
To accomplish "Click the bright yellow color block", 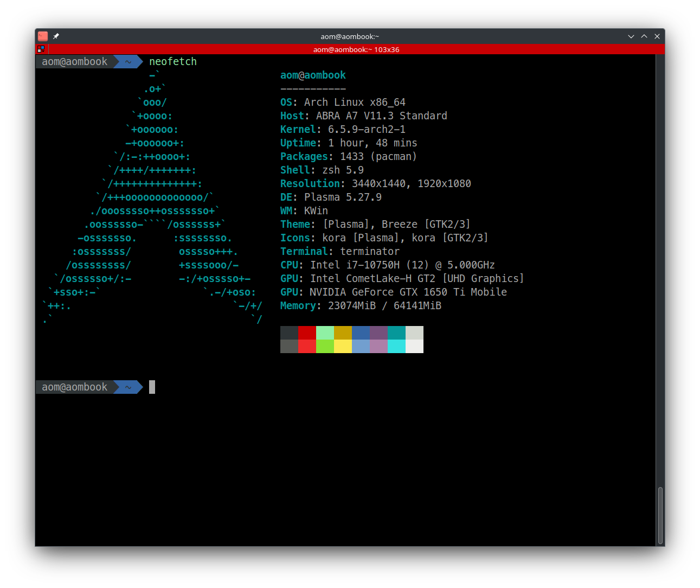I will click(343, 347).
